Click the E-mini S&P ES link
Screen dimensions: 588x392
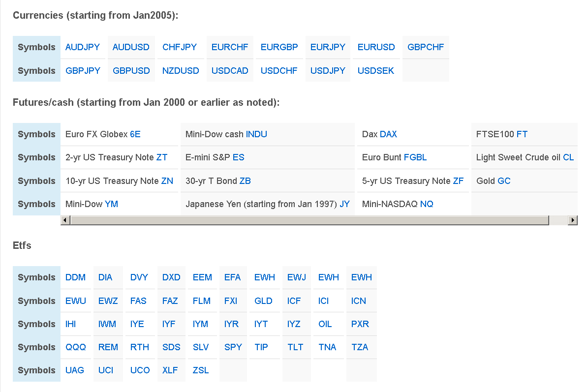click(239, 157)
